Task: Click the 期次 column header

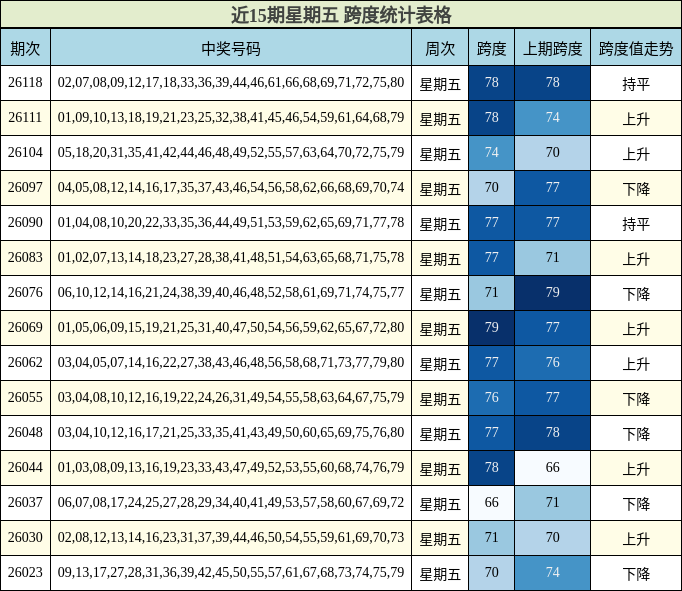Action: pyautogui.click(x=25, y=48)
